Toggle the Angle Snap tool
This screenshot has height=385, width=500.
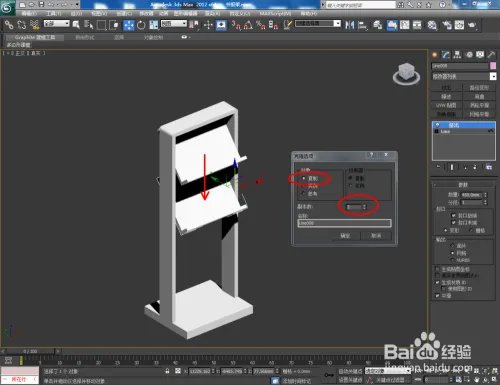248,25
